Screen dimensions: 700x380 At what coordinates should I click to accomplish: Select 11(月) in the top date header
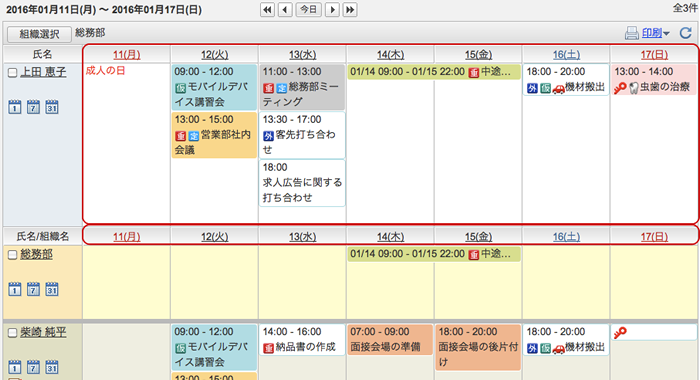click(x=126, y=54)
